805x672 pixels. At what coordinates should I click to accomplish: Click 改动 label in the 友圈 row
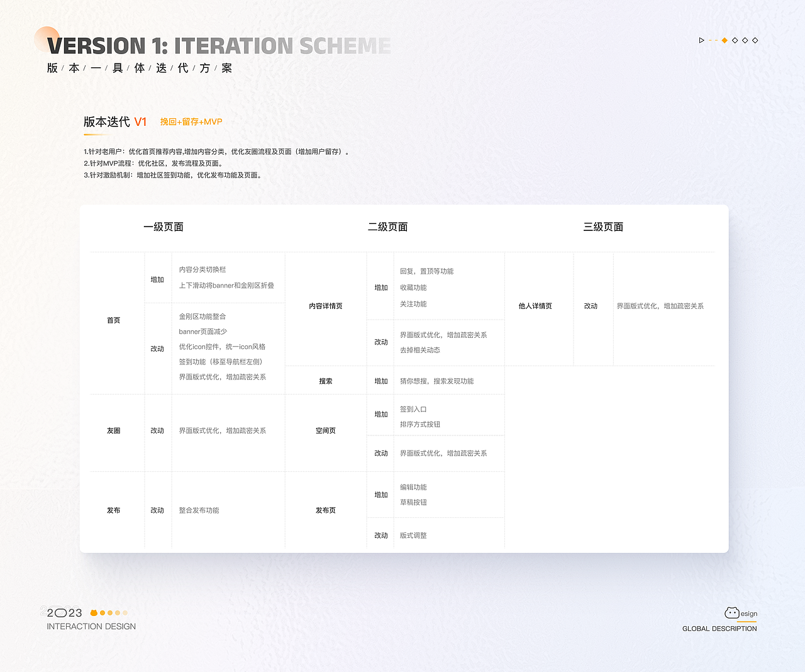click(157, 431)
